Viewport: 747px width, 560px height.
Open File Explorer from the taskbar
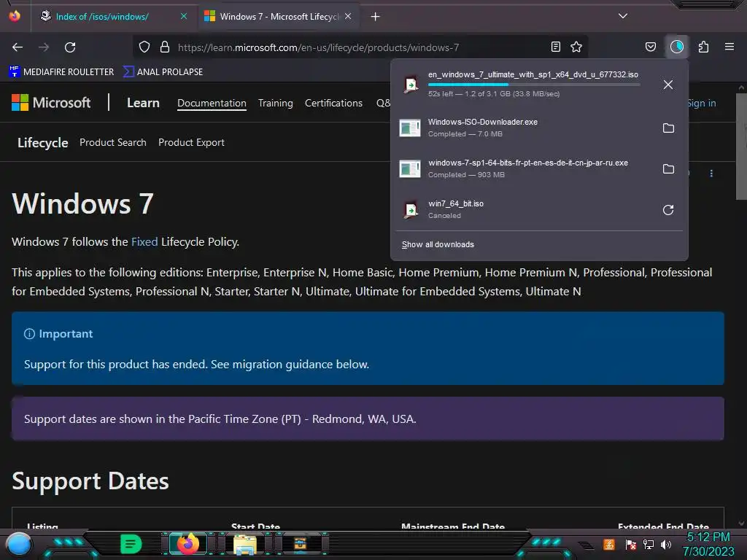[x=245, y=544]
